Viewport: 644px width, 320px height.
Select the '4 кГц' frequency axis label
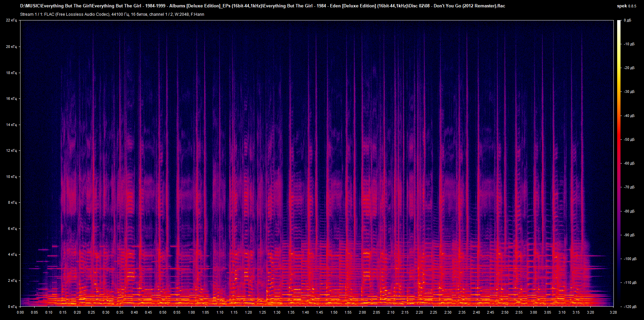pyautogui.click(x=12, y=254)
